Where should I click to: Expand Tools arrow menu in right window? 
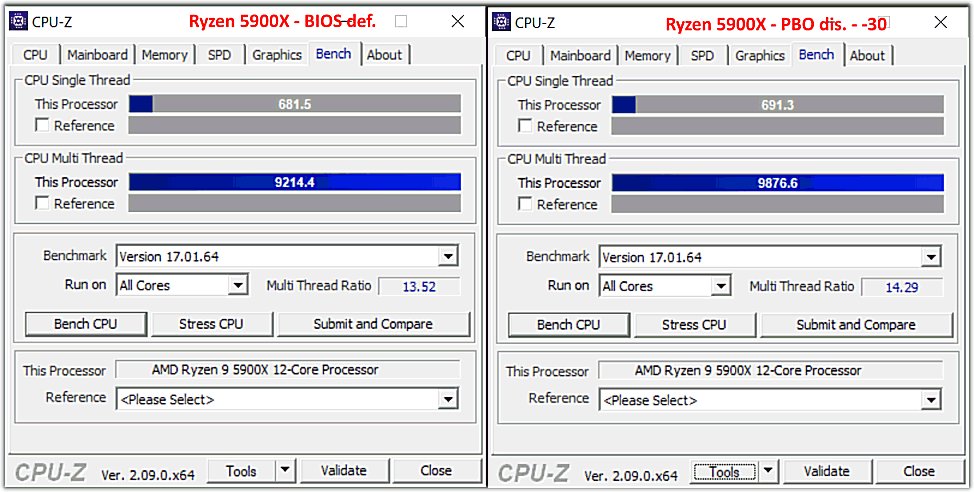tap(768, 471)
